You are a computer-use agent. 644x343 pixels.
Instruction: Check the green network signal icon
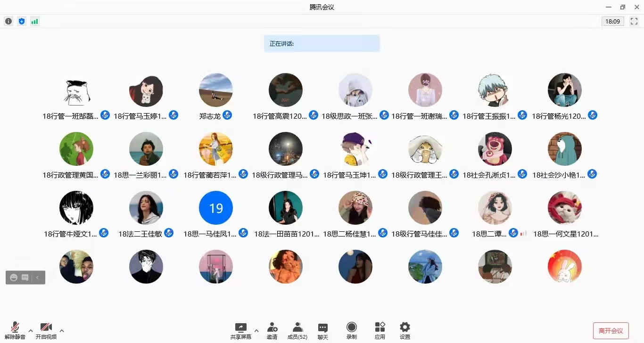pos(35,21)
